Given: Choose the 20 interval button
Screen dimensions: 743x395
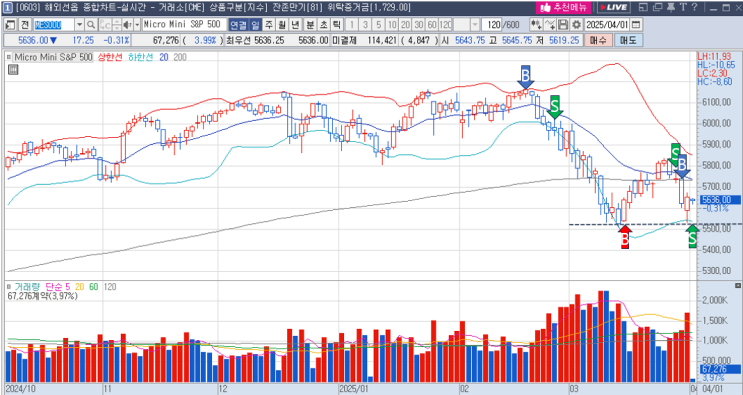Looking at the screenshot, I should tap(406, 25).
